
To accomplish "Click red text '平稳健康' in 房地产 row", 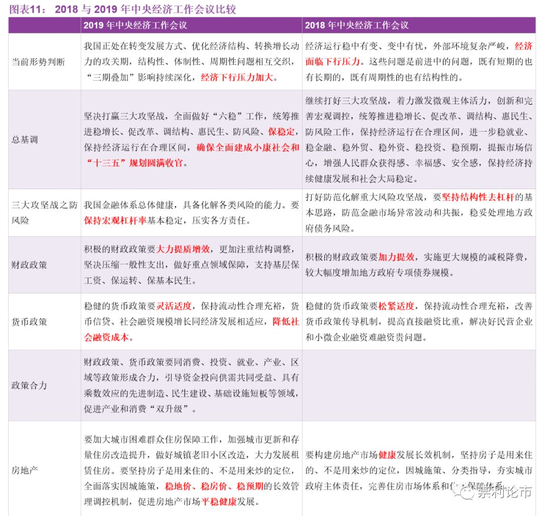I will pyautogui.click(x=219, y=502).
